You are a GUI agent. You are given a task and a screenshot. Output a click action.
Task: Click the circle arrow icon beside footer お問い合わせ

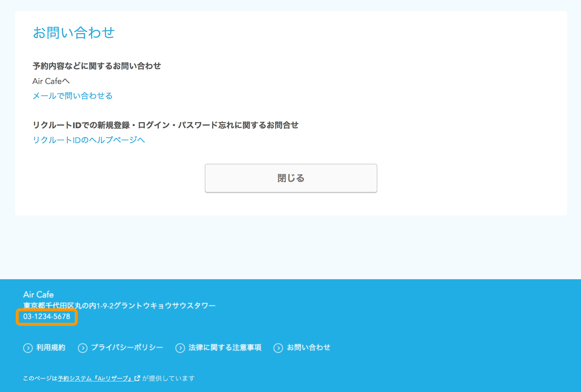click(278, 348)
